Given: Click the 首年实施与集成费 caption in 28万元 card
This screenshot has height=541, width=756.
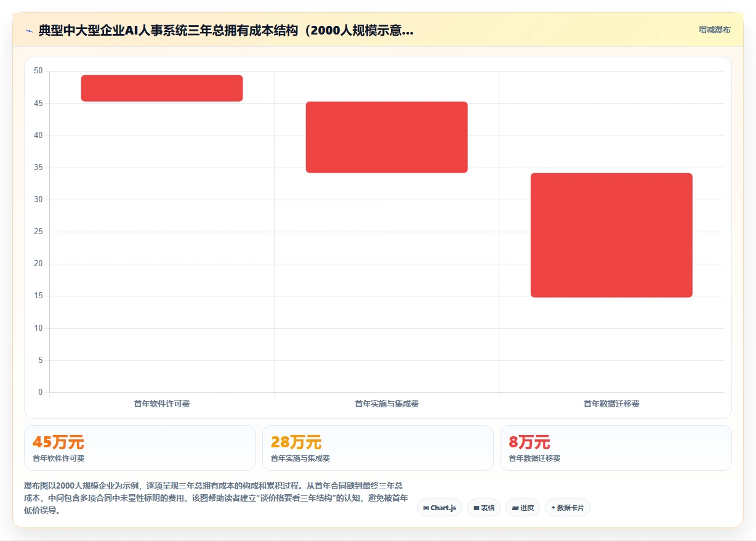Looking at the screenshot, I should tap(300, 458).
